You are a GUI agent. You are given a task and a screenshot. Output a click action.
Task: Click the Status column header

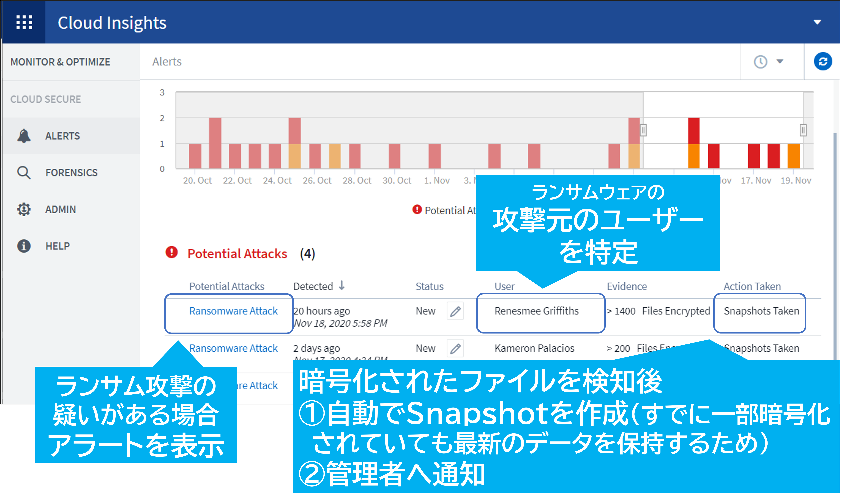(429, 286)
